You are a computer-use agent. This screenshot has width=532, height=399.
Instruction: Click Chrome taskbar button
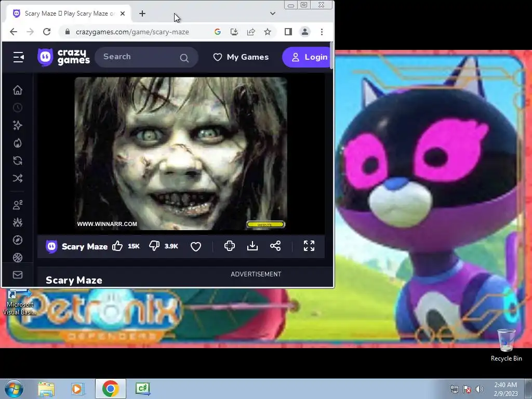point(110,389)
